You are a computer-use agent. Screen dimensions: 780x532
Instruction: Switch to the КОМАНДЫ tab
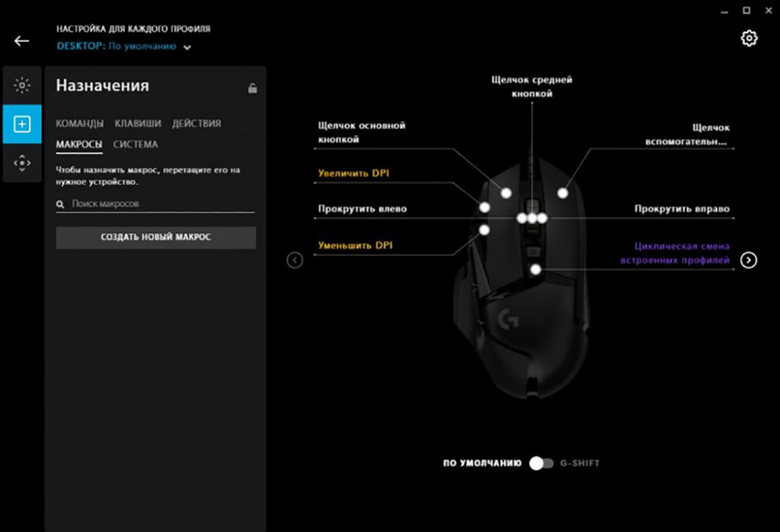[x=79, y=123]
